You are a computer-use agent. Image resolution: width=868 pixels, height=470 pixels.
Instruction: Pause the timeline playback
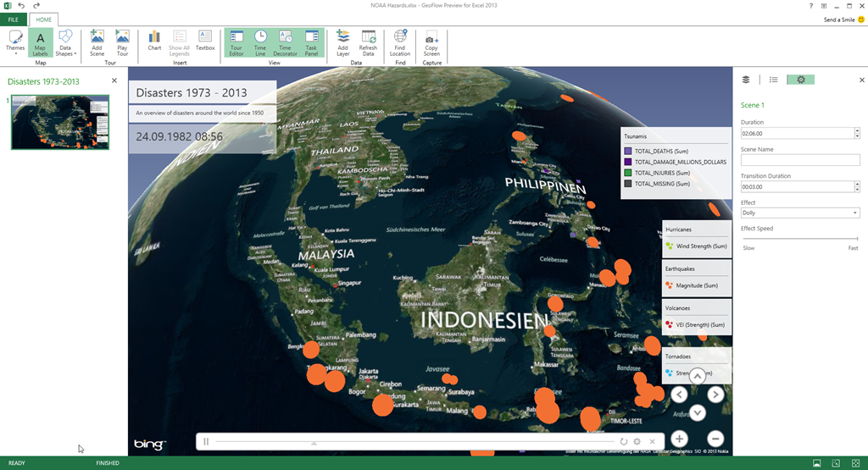[206, 441]
